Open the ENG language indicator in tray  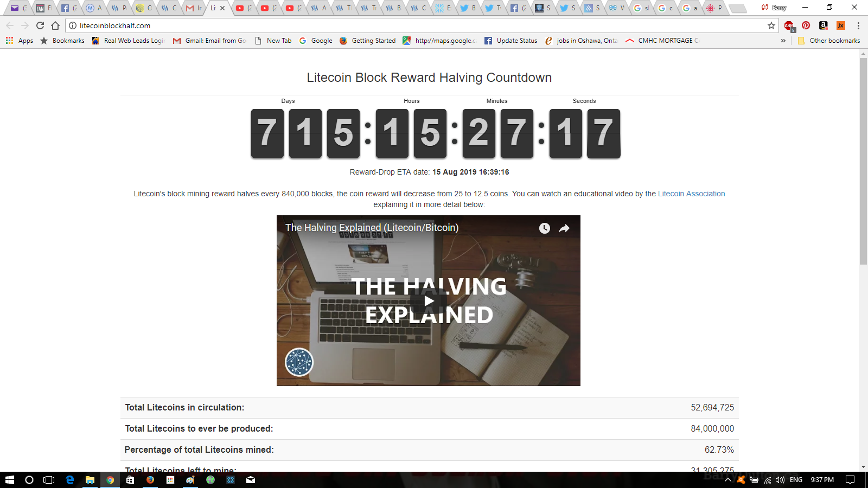point(796,480)
